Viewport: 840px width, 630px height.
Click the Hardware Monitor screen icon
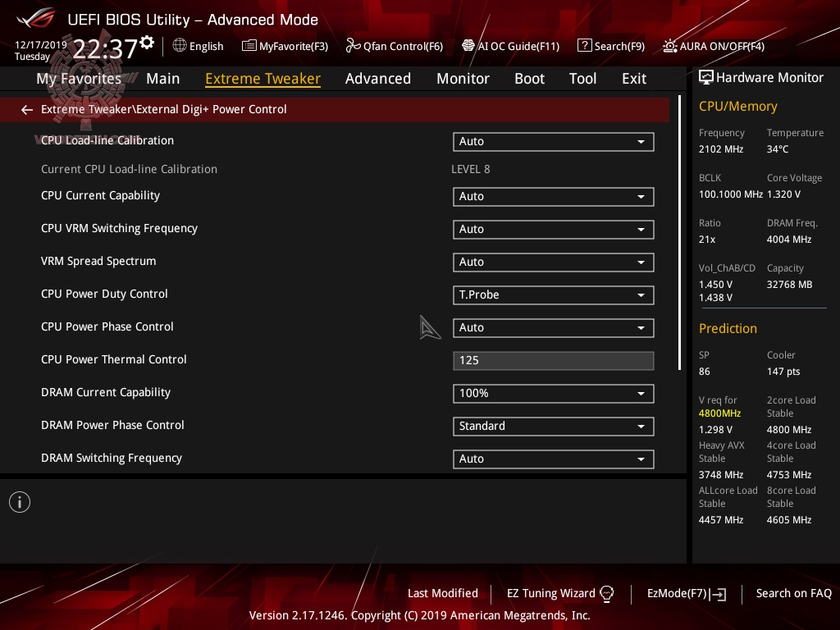[x=706, y=77]
